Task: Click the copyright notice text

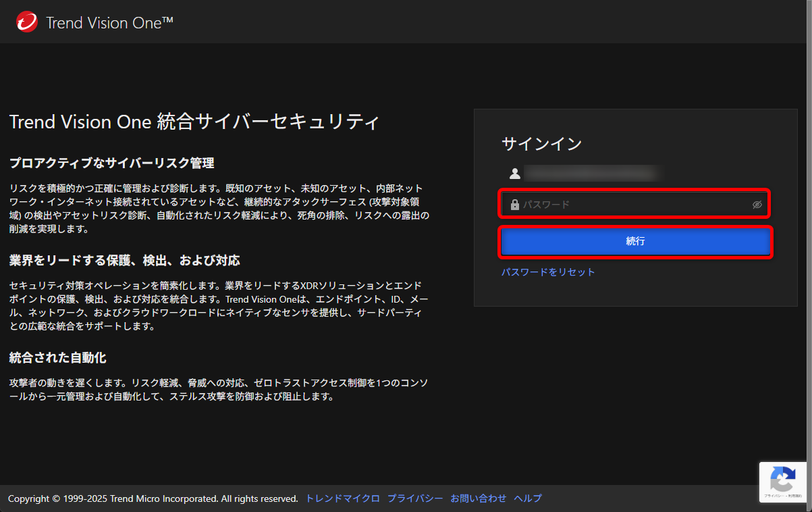Action: [x=152, y=498]
